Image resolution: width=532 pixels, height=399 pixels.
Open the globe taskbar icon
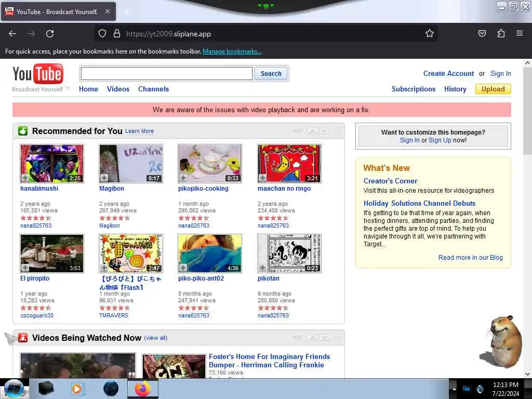(111, 389)
